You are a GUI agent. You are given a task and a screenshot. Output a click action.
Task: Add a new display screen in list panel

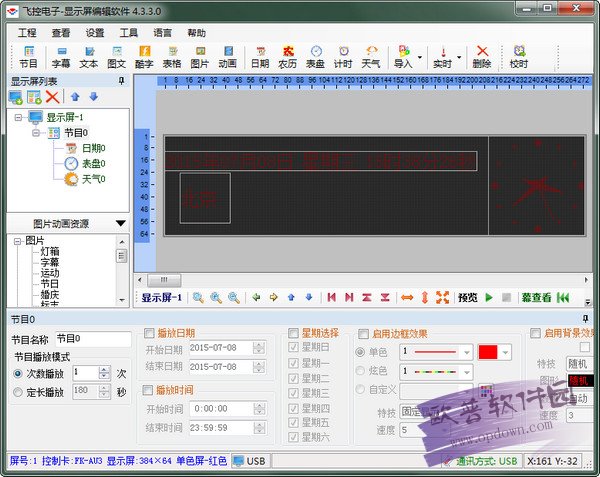point(16,97)
